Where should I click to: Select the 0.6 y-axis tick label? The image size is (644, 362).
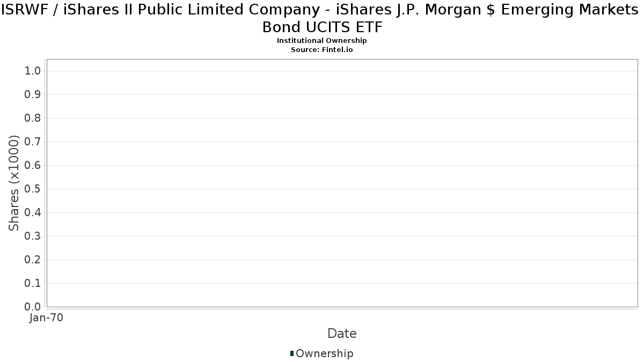tap(33, 166)
